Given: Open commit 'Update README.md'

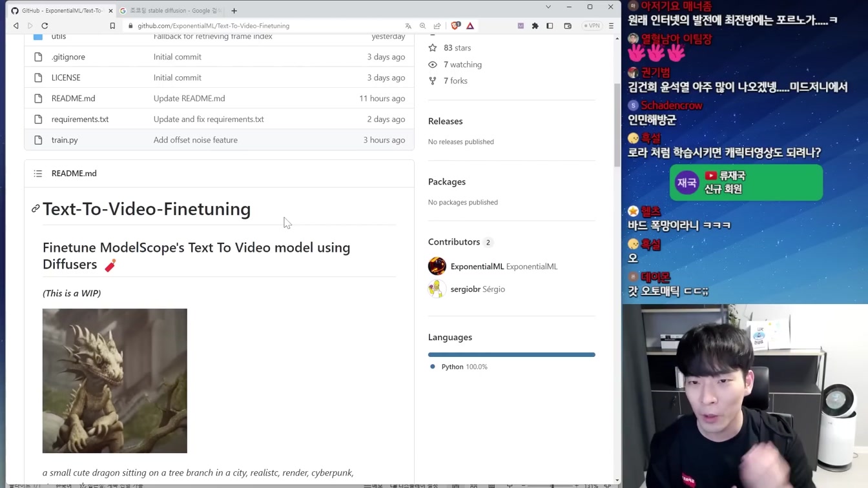Looking at the screenshot, I should click(x=189, y=98).
